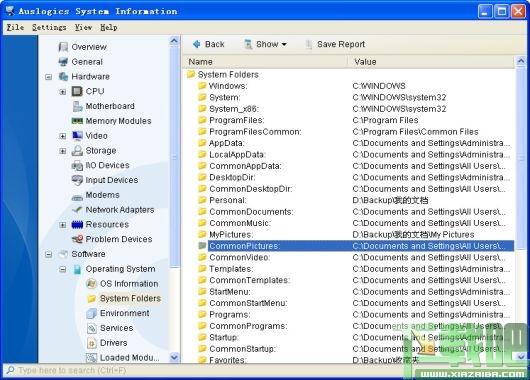Expand the Storage tree node
The height and width of the screenshot is (380, 530).
point(63,151)
